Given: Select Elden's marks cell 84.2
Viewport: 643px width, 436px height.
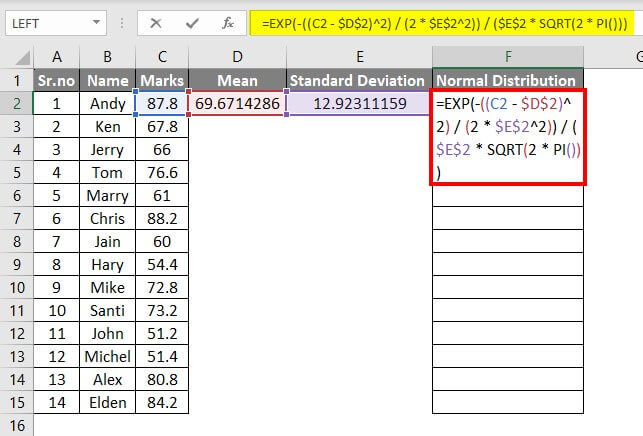Looking at the screenshot, I should pos(162,402).
